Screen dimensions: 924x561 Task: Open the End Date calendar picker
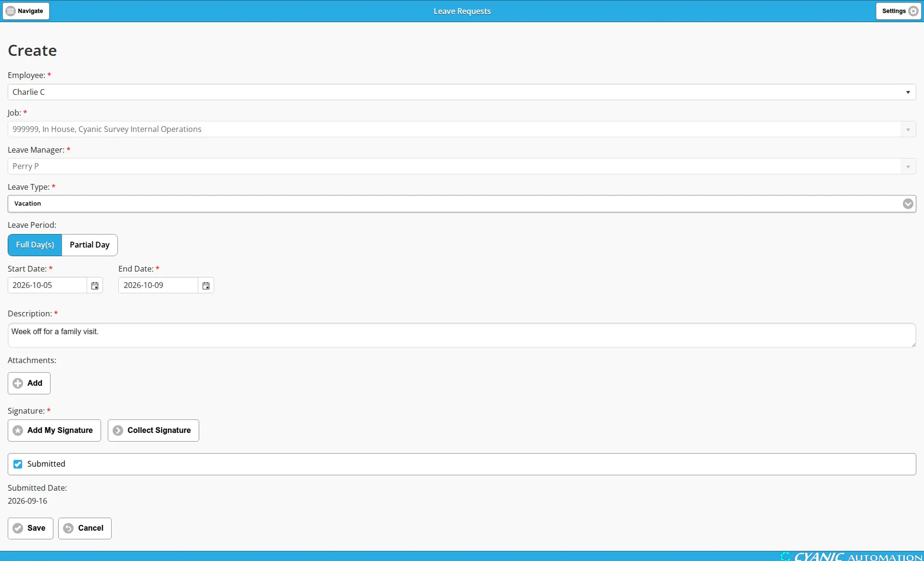206,286
